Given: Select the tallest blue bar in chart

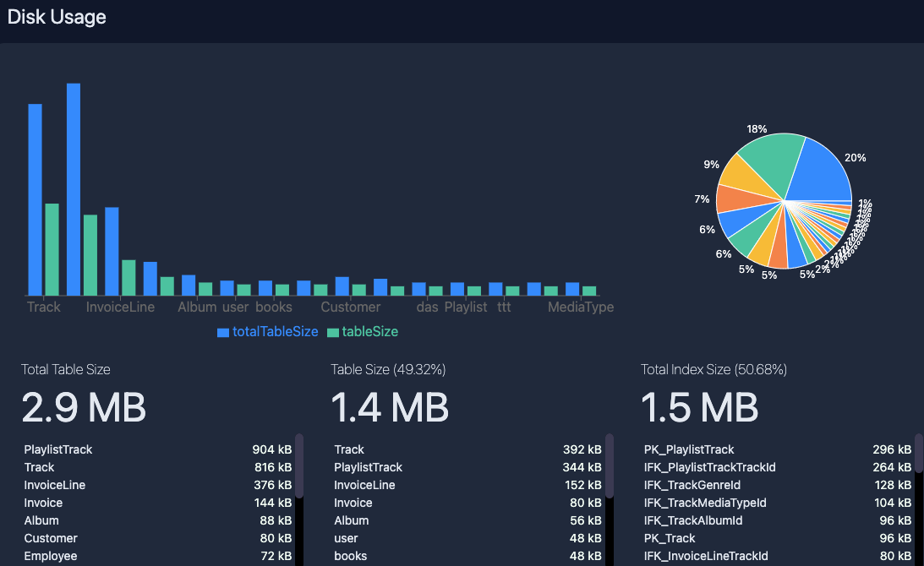Looking at the screenshot, I should (x=74, y=189).
